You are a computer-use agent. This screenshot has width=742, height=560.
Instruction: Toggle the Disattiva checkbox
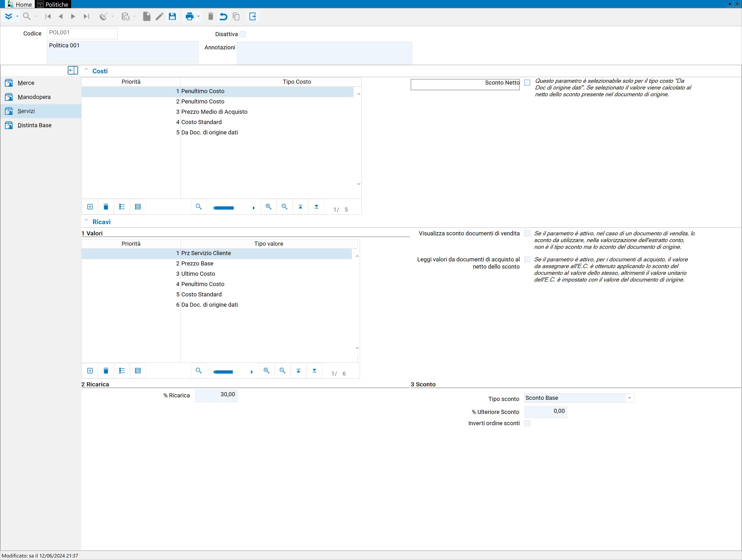coord(243,34)
